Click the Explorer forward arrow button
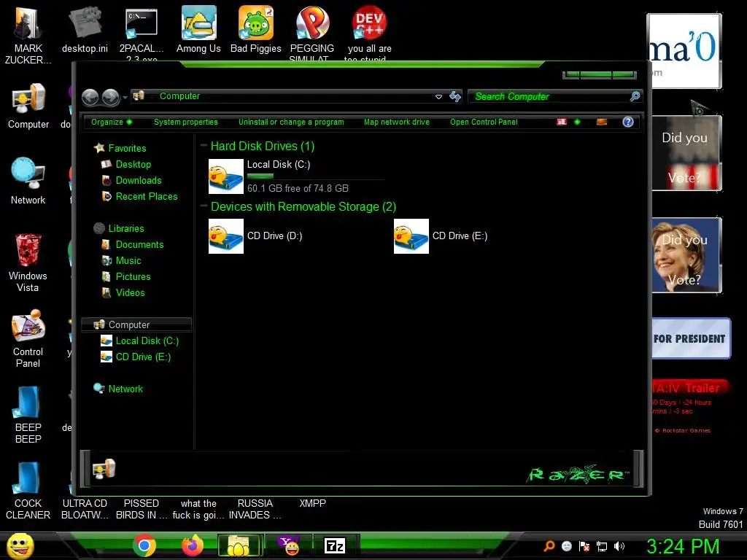Screen dimensions: 747x560 [111, 97]
